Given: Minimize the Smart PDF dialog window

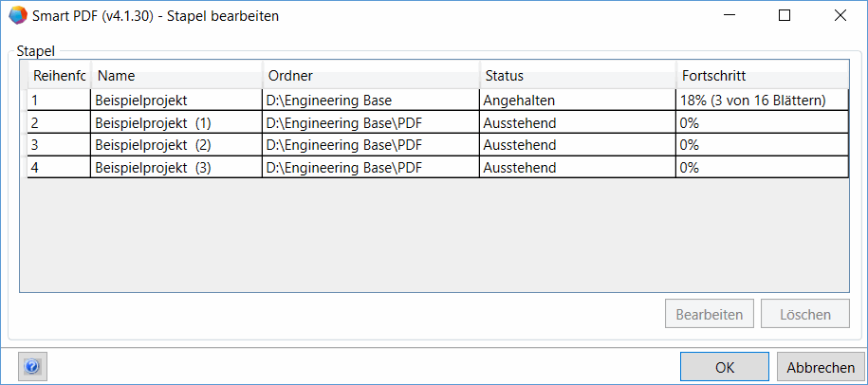Looking at the screenshot, I should pyautogui.click(x=729, y=16).
